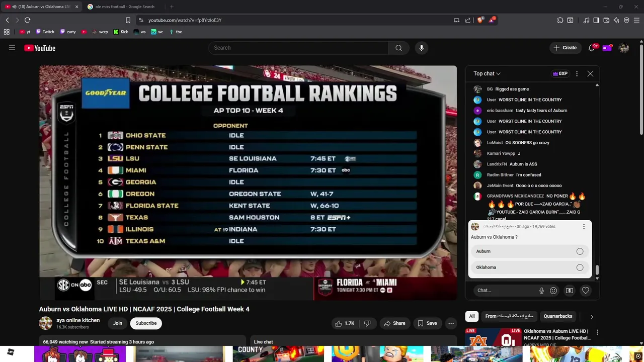Reload the page
Screen dimensions: 644x362
27,20
